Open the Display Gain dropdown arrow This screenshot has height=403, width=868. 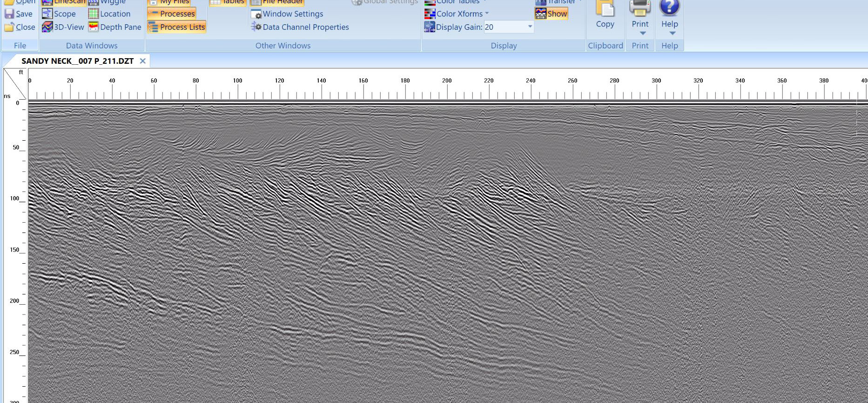530,27
